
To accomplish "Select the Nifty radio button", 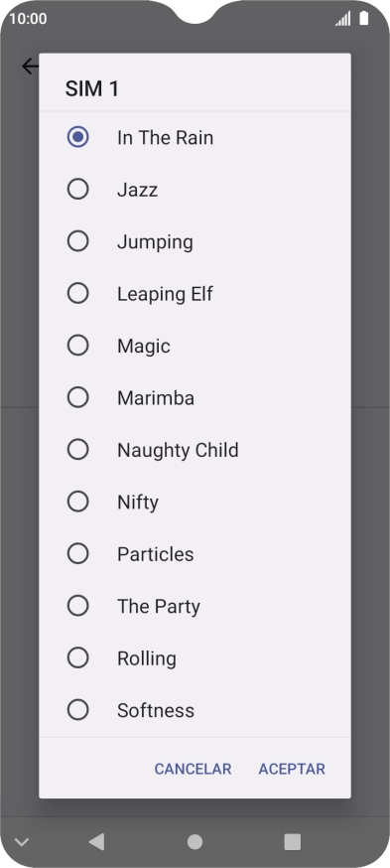I will click(x=78, y=502).
